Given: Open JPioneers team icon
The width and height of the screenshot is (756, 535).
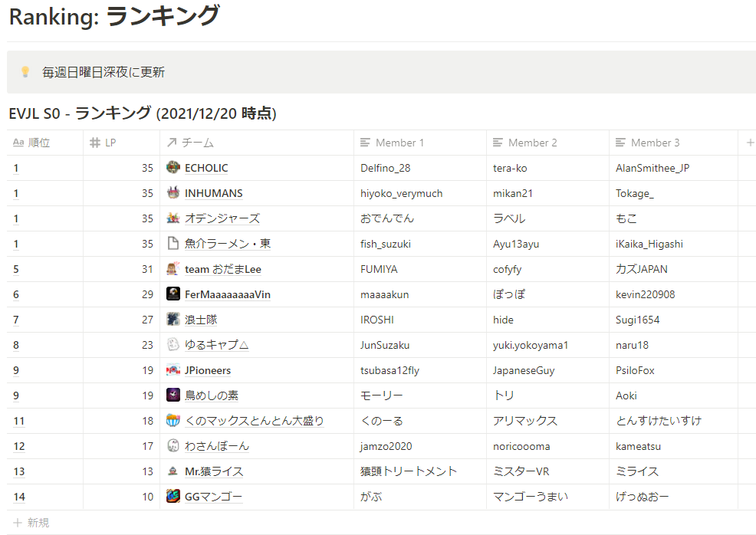Looking at the screenshot, I should click(x=173, y=370).
